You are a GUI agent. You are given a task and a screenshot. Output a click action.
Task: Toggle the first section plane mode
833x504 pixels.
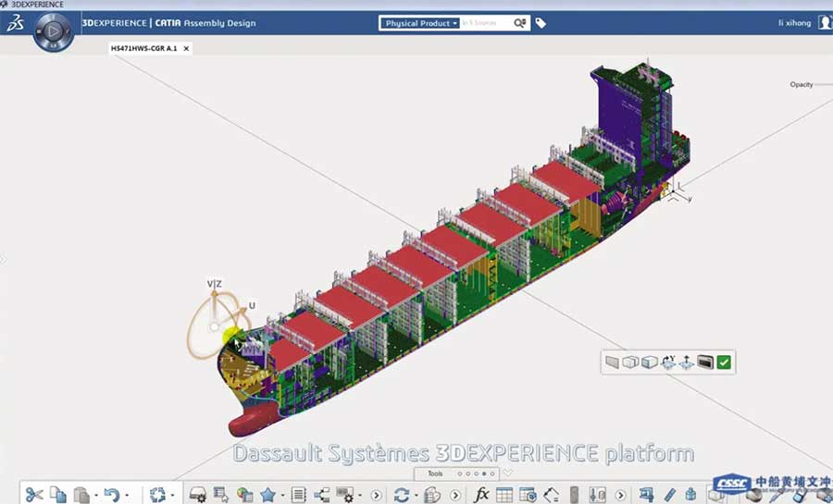point(612,363)
